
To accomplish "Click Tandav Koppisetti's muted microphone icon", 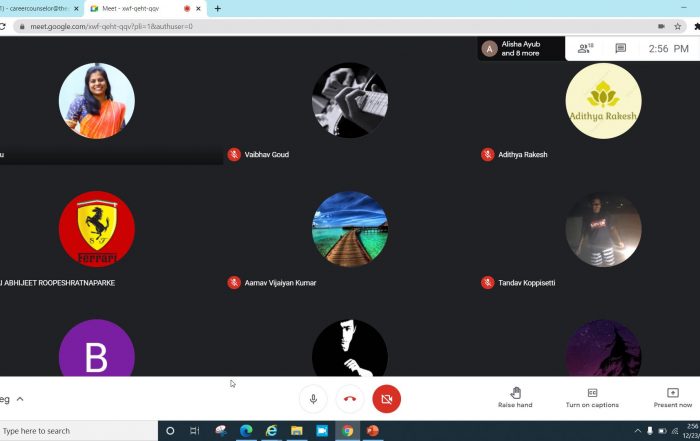I will click(x=488, y=283).
